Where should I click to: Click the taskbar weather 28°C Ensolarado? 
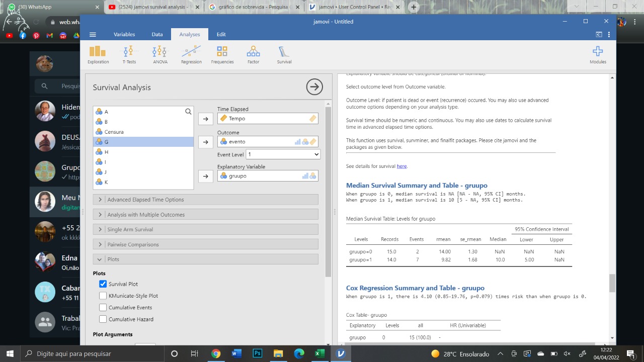pos(460,353)
